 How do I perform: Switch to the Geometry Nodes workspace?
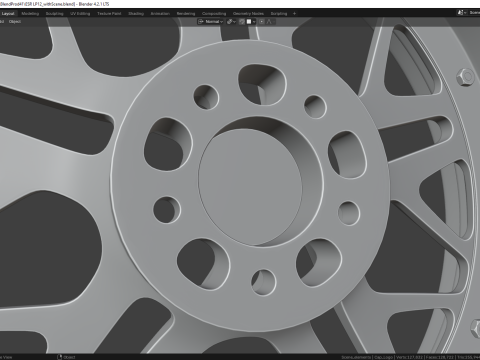click(248, 14)
